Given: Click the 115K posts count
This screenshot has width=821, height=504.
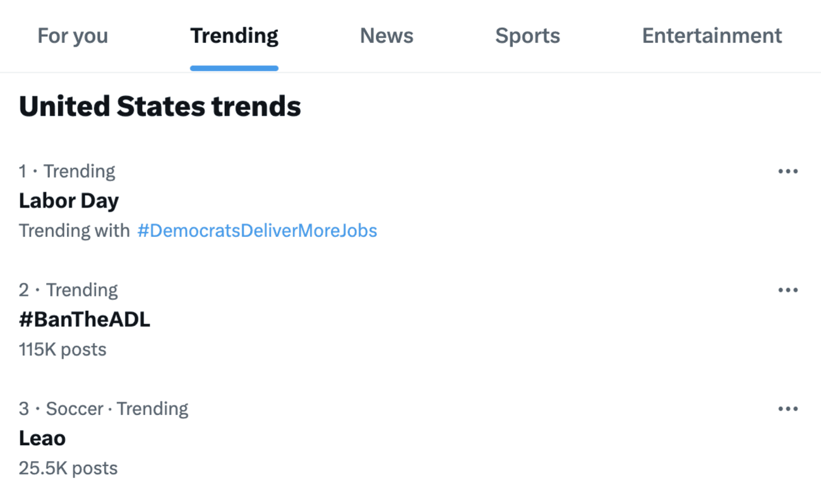Looking at the screenshot, I should coord(63,349).
